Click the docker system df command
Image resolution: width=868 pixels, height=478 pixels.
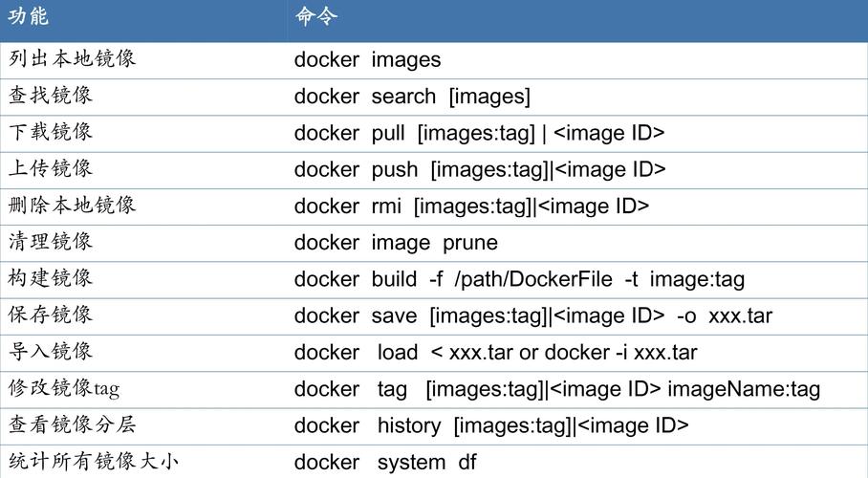pyautogui.click(x=385, y=462)
